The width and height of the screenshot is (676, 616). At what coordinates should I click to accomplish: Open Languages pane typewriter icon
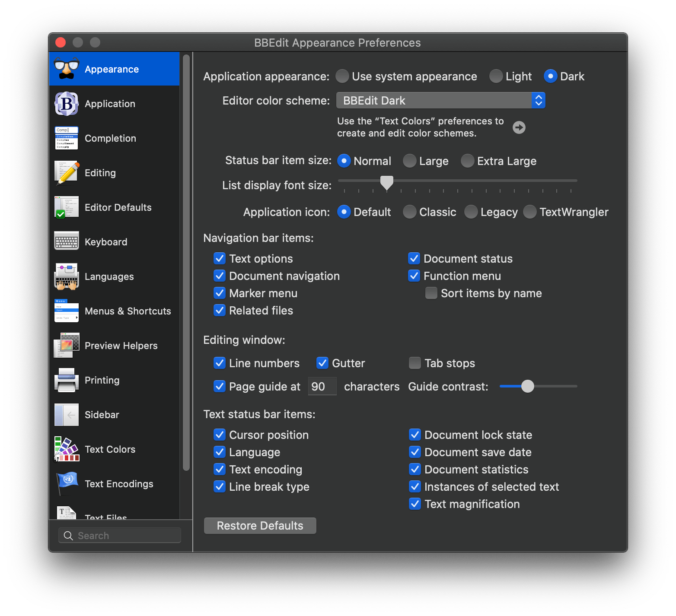(66, 276)
